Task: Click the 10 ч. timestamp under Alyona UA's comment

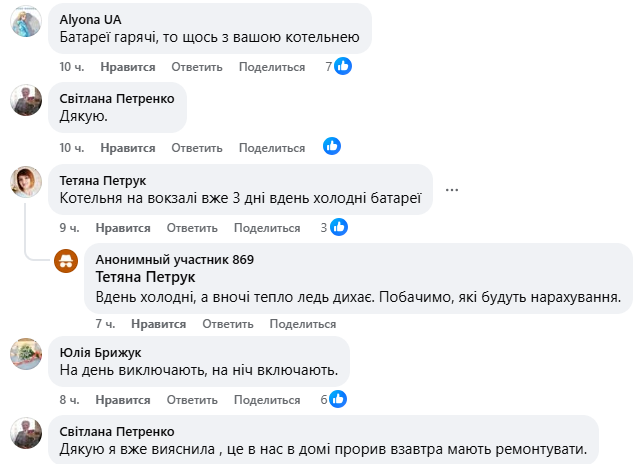Action: click(72, 67)
